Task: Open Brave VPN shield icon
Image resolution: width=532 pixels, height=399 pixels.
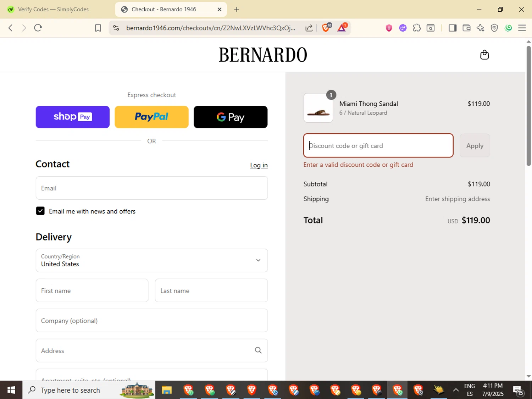Action: (x=494, y=28)
